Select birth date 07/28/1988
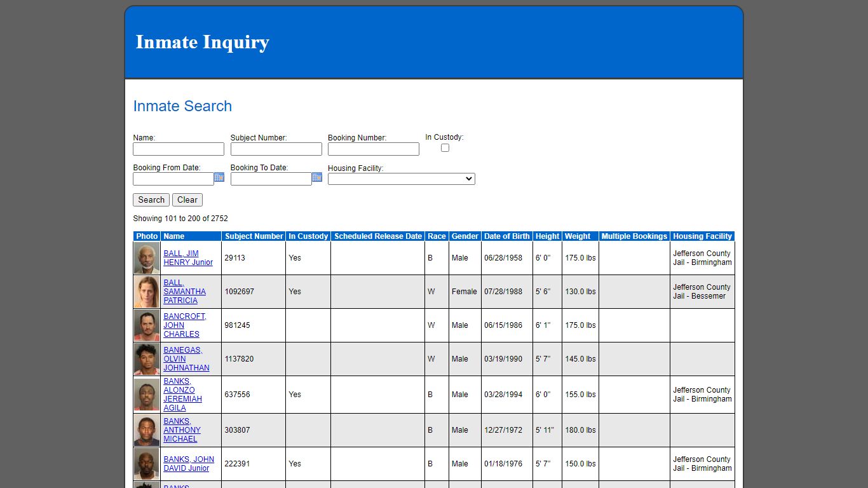The width and height of the screenshot is (868, 488). [x=503, y=292]
